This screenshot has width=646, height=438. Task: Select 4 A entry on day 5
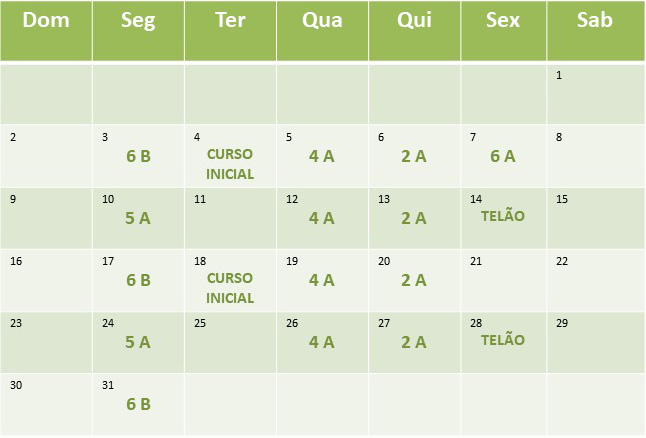click(x=322, y=157)
